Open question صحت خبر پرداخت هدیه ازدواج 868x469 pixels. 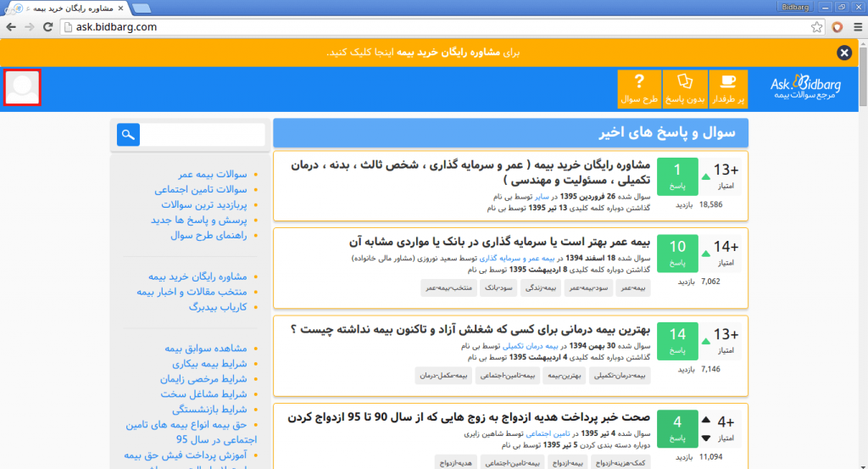click(469, 417)
